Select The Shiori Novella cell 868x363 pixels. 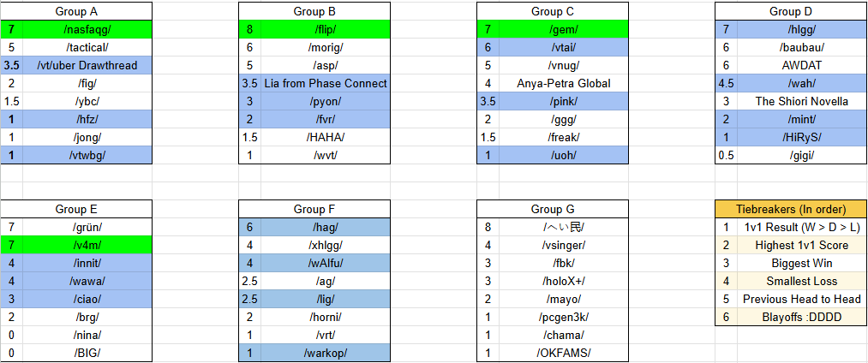coord(802,101)
